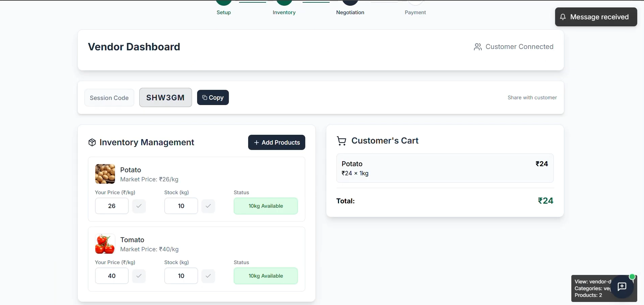Image resolution: width=644 pixels, height=305 pixels.
Task: Select the SHW3GM session code box
Action: click(x=166, y=98)
